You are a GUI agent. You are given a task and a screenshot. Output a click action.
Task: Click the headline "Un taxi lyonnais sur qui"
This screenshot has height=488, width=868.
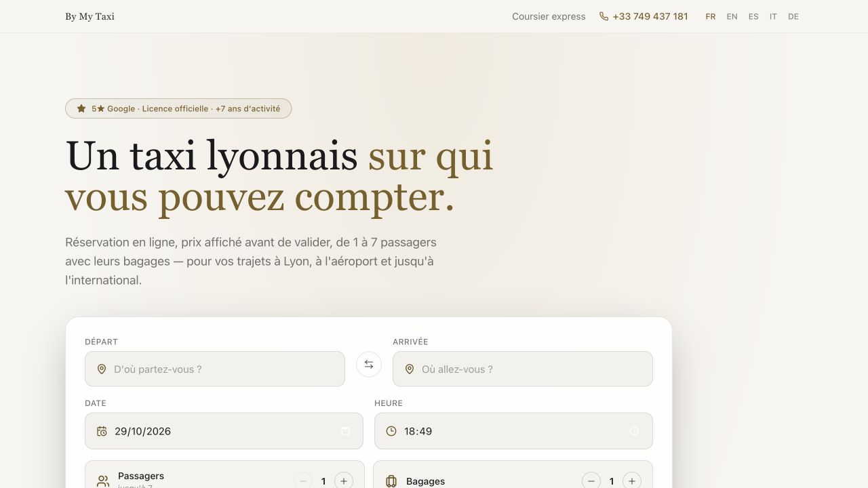(x=279, y=155)
